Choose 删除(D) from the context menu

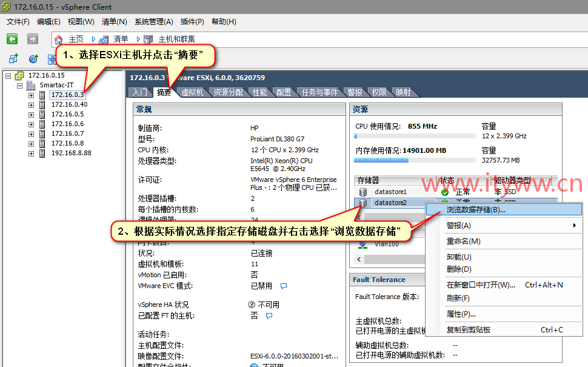click(504, 269)
